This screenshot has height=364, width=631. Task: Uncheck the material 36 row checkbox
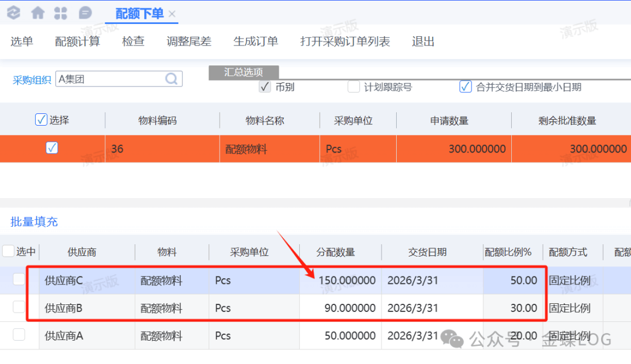(x=52, y=148)
